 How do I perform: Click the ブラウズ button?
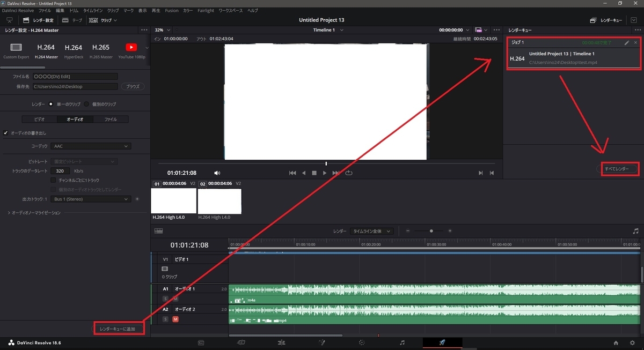click(133, 86)
